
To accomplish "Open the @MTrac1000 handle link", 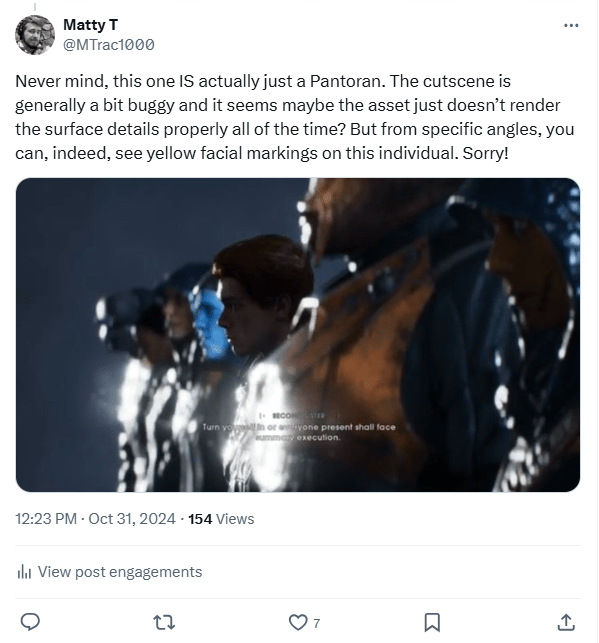I will click(109, 45).
